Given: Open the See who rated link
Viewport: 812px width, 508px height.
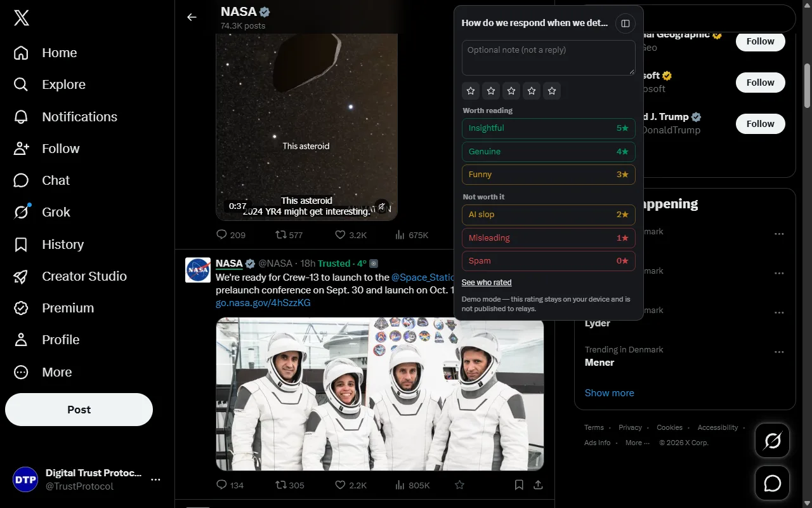Looking at the screenshot, I should point(487,283).
